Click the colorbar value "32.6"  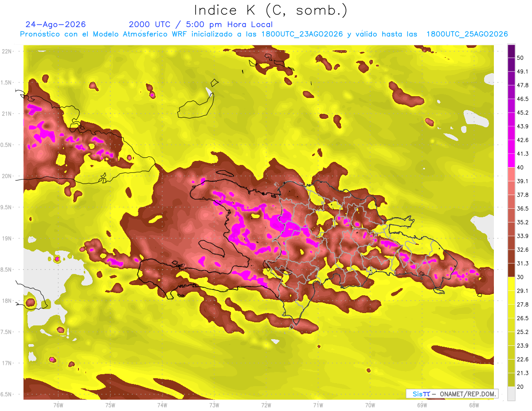click(x=522, y=250)
